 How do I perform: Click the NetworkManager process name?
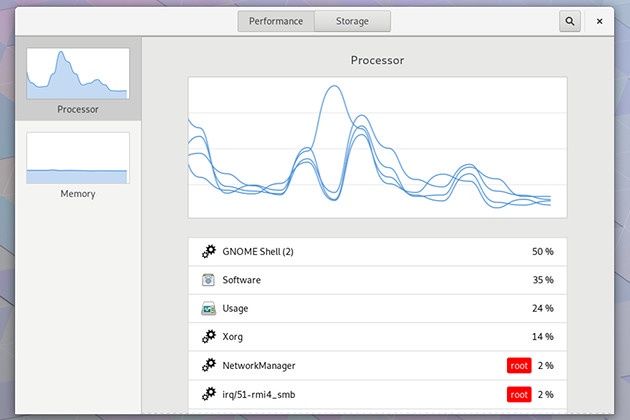tap(259, 365)
